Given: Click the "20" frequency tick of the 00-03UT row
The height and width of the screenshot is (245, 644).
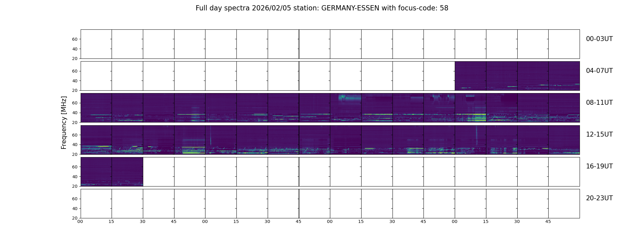Looking at the screenshot, I should (x=75, y=59).
